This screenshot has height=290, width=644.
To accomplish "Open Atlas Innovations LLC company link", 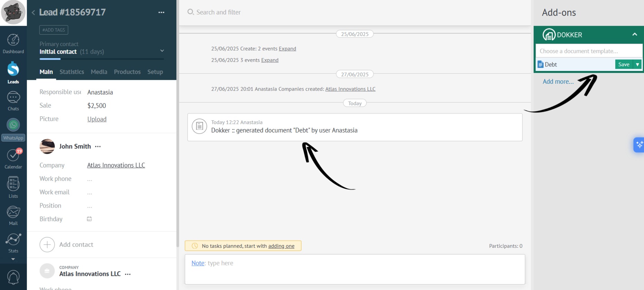I will [116, 165].
